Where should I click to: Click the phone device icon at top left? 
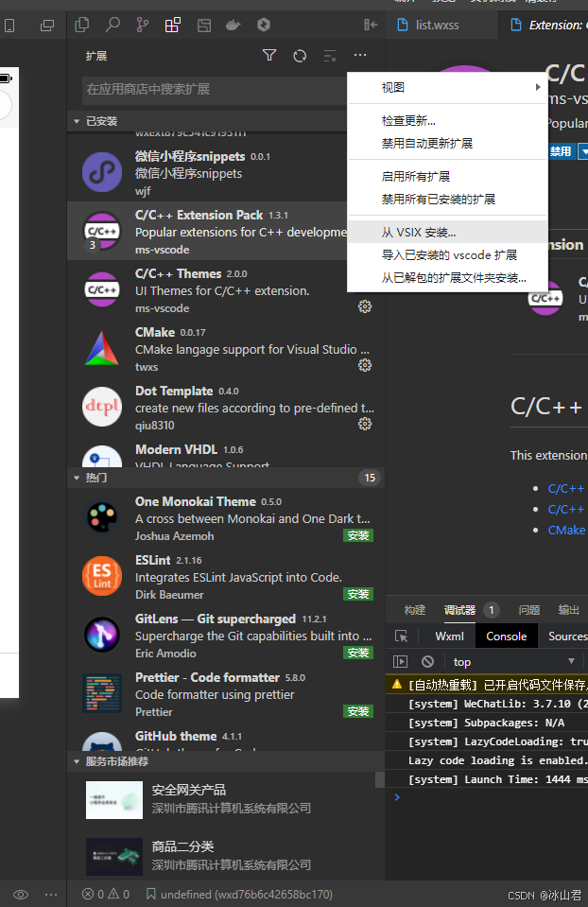coord(9,25)
